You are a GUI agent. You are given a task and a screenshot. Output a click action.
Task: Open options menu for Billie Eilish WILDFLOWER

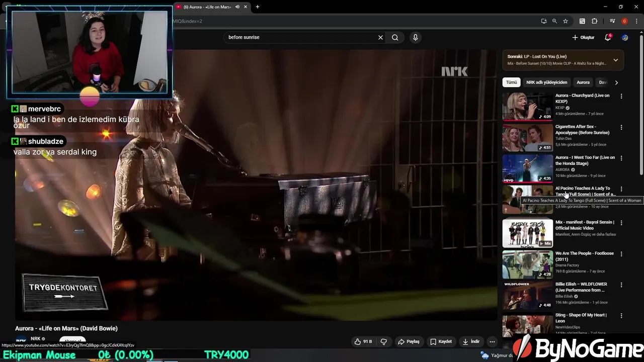click(621, 285)
